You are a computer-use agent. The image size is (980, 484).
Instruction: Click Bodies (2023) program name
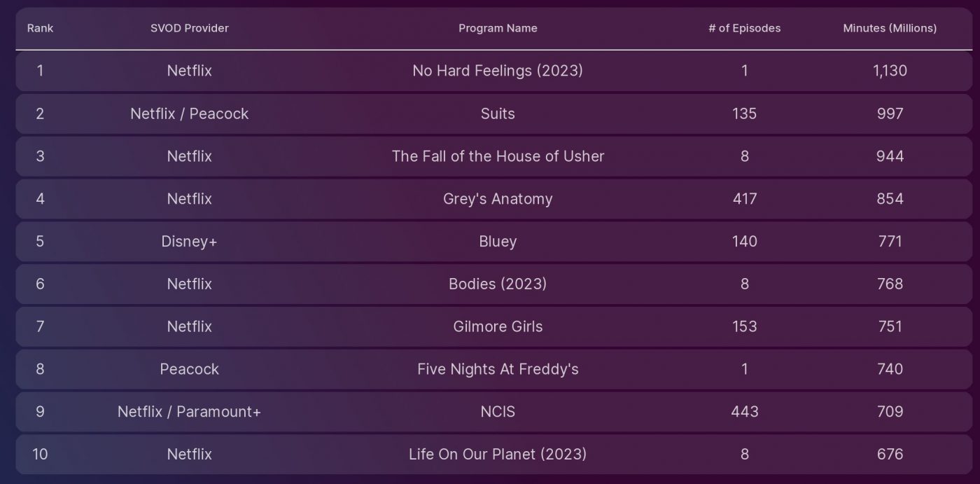(x=498, y=284)
